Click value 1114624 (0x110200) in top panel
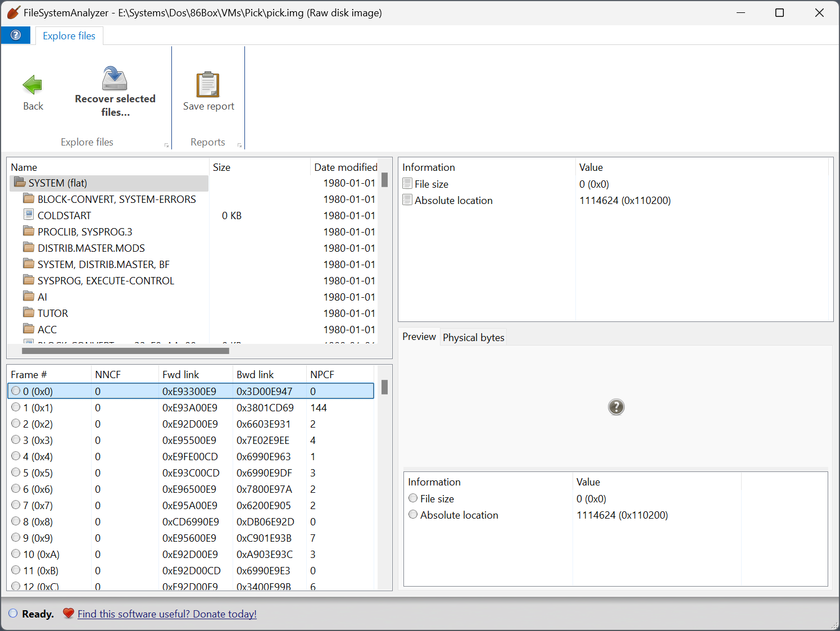Image resolution: width=840 pixels, height=631 pixels. (625, 200)
